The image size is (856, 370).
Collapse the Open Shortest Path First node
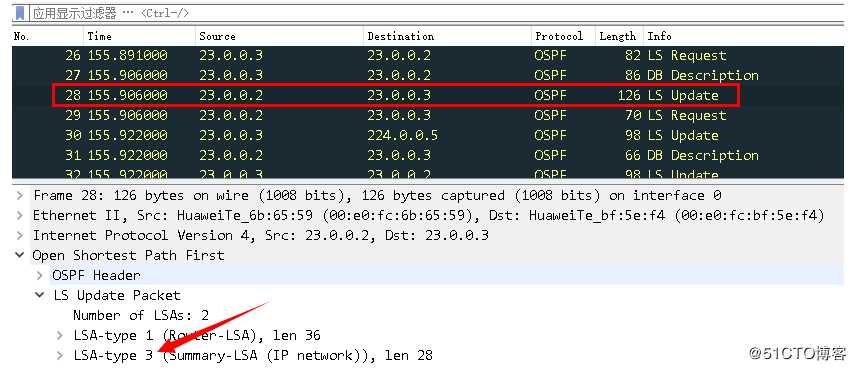click(20, 255)
